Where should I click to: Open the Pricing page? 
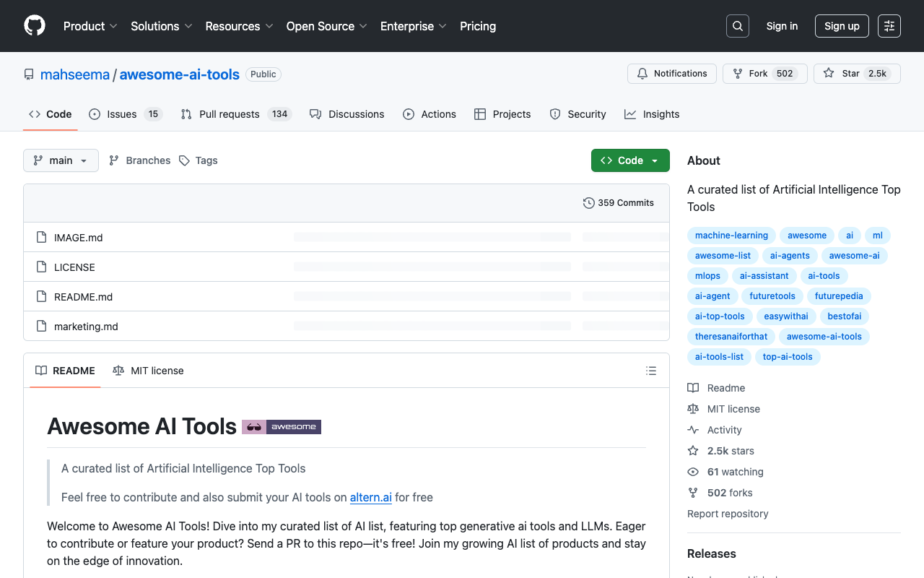pyautogui.click(x=478, y=26)
